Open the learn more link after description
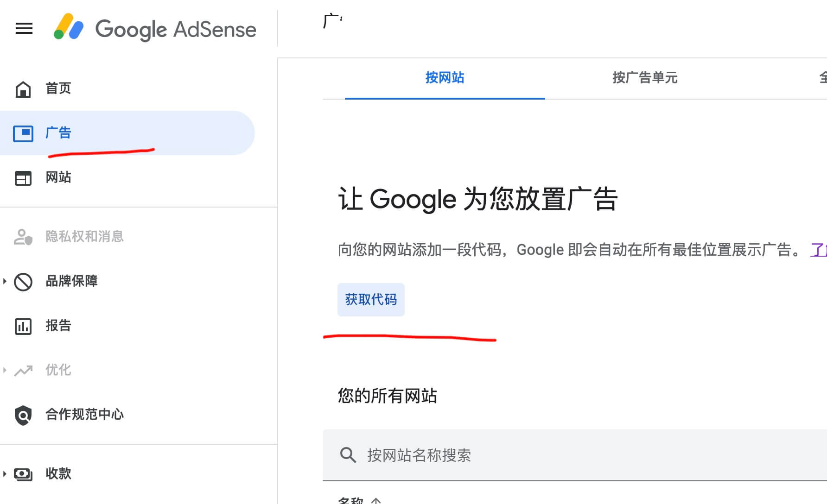 (819, 250)
